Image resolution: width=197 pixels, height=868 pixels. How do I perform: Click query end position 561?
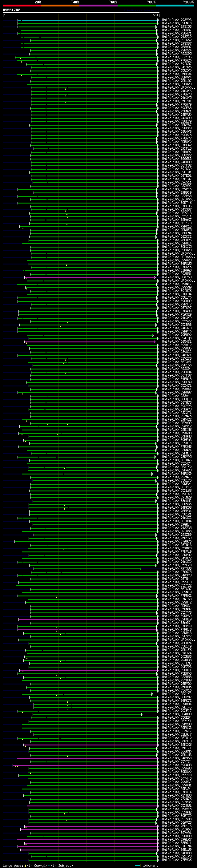tap(155, 15)
